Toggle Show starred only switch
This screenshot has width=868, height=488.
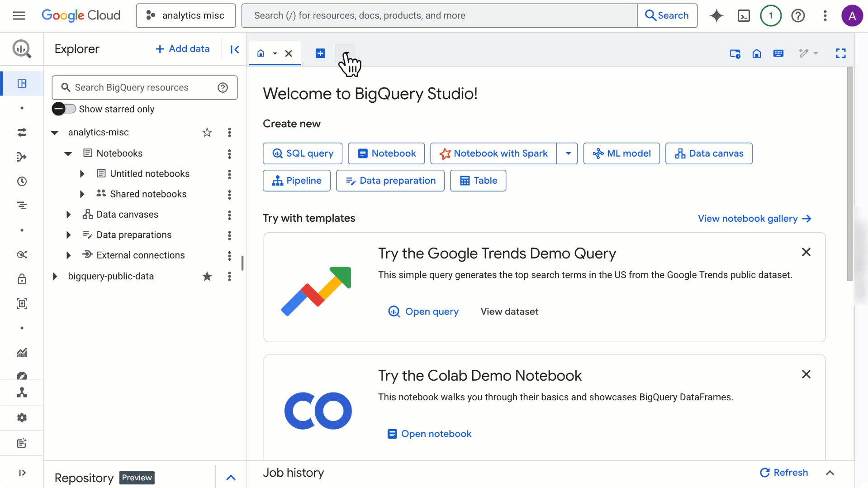coord(64,109)
